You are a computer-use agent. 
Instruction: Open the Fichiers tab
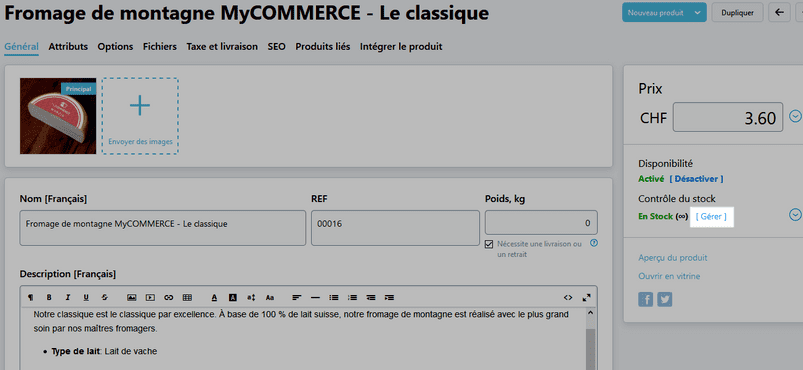(160, 47)
